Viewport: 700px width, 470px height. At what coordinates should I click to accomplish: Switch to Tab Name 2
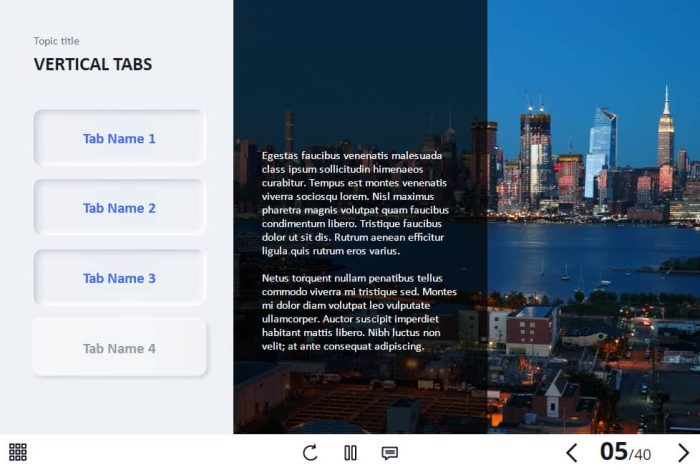click(x=120, y=208)
